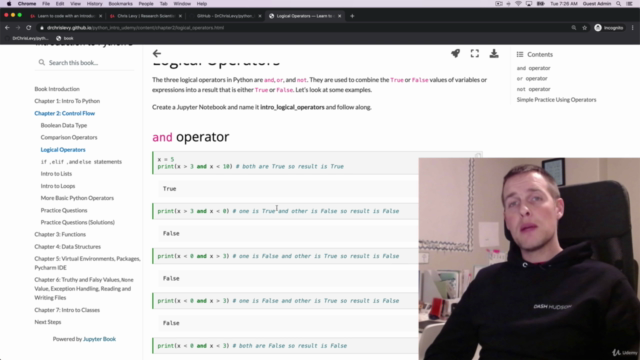
Task: Open the download page icon
Action: click(x=494, y=53)
